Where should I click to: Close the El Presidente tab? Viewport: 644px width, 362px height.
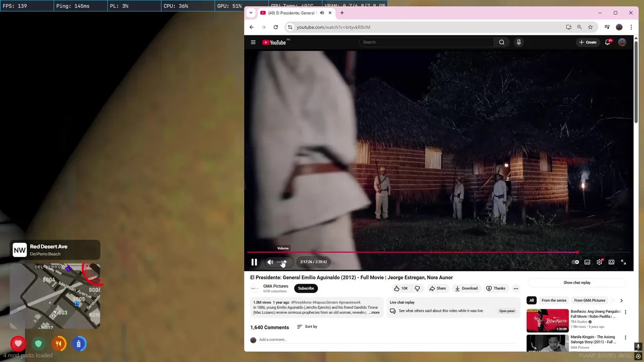coord(330,13)
